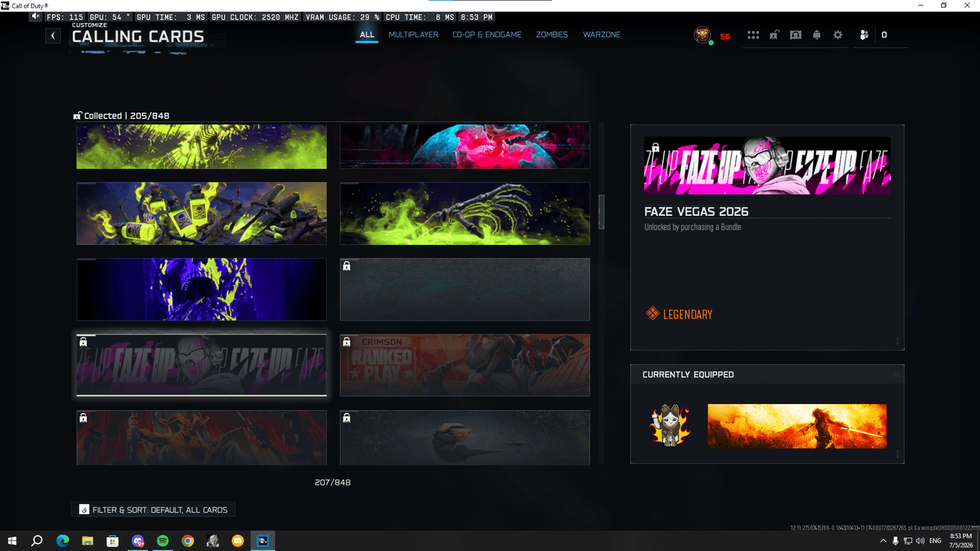Click 'Unlocked by purchasing a Bundle' text
980x551 pixels.
point(692,227)
